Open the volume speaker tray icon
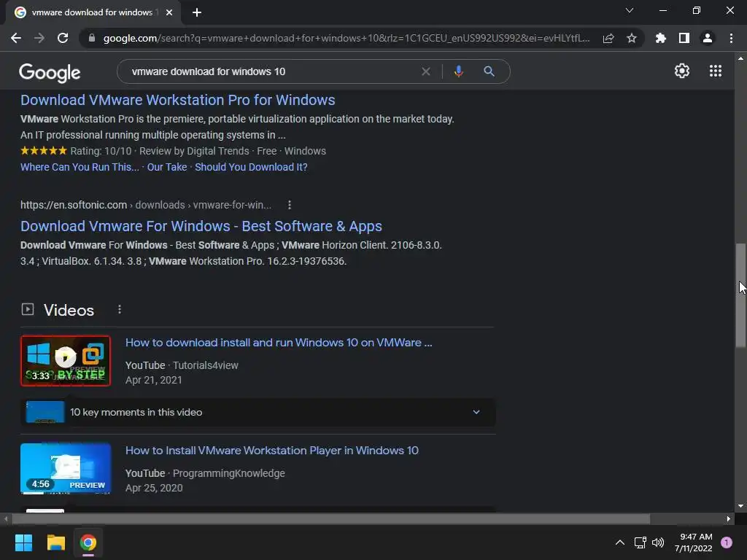This screenshot has width=747, height=560. pos(658,542)
